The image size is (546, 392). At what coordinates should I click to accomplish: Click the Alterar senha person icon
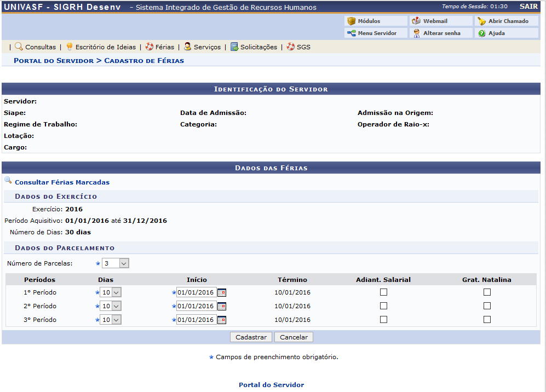click(x=416, y=33)
